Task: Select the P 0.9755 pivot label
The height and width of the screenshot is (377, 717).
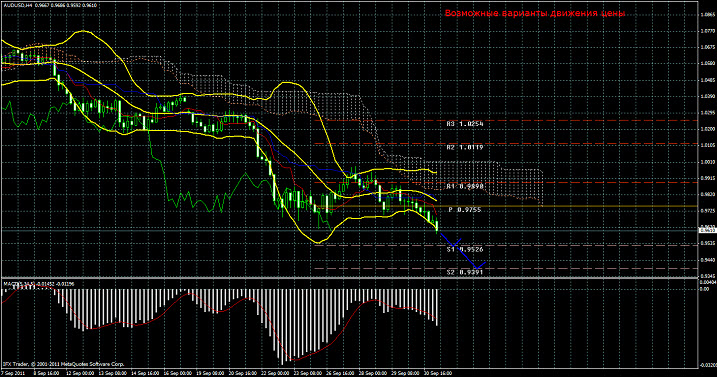Action: [465, 210]
